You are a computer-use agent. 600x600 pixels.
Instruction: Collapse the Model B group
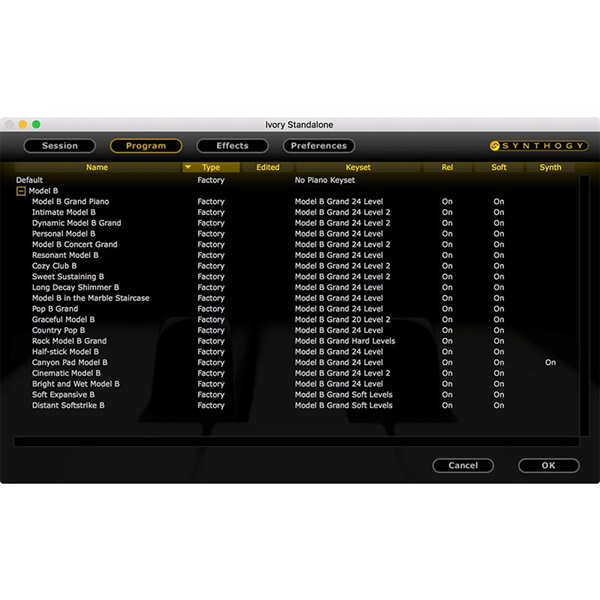point(21,190)
